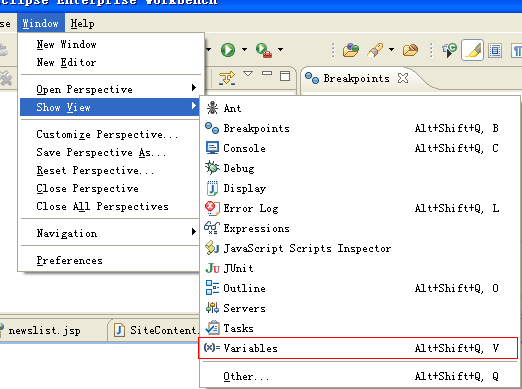Maximize the left debug view panel

point(285,76)
